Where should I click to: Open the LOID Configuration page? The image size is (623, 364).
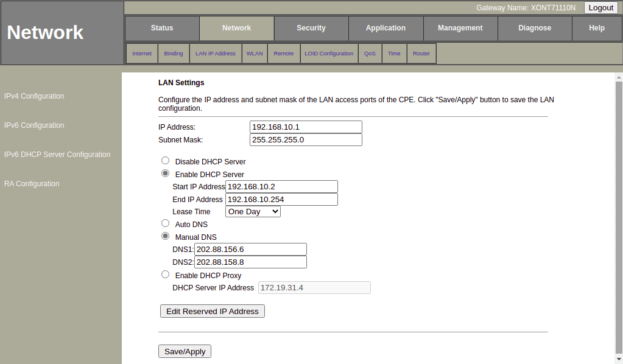point(329,53)
